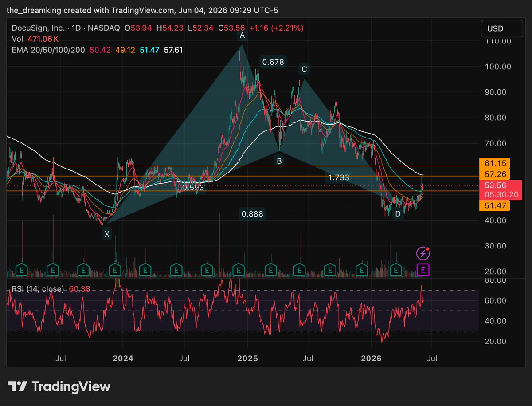
Task: Click the cyan EMA legend value 51.47
Action: 149,50
